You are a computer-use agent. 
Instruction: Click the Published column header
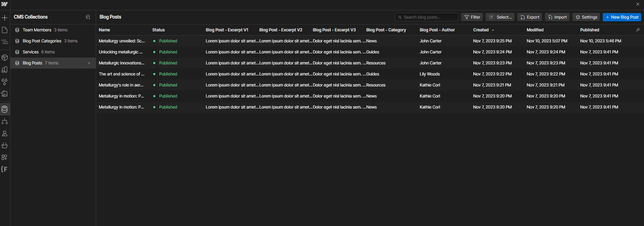(x=590, y=30)
